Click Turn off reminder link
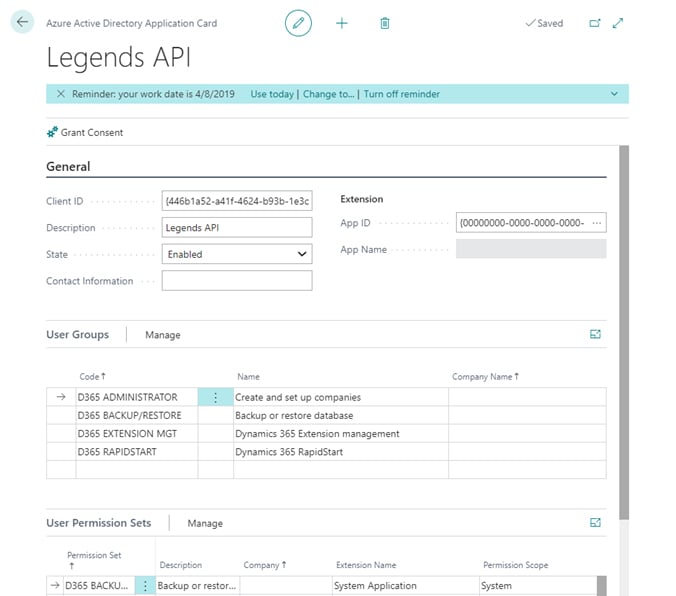 tap(401, 94)
